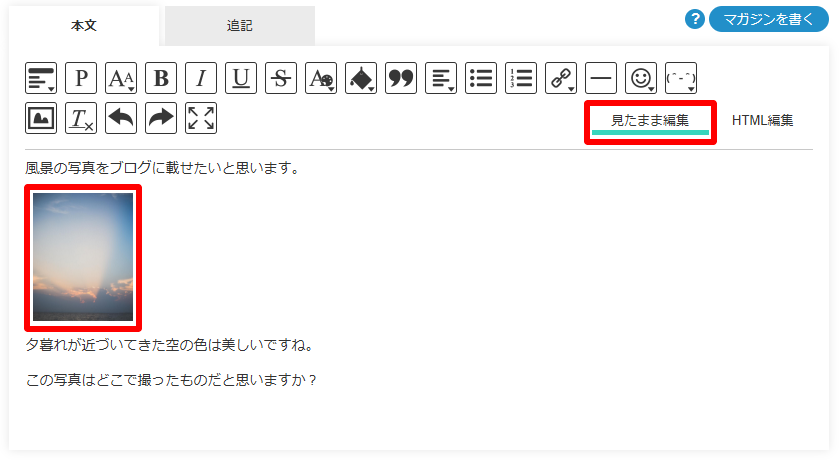Image resolution: width=839 pixels, height=462 pixels.
Task: Open the emoji picker dropdown
Action: (x=640, y=78)
